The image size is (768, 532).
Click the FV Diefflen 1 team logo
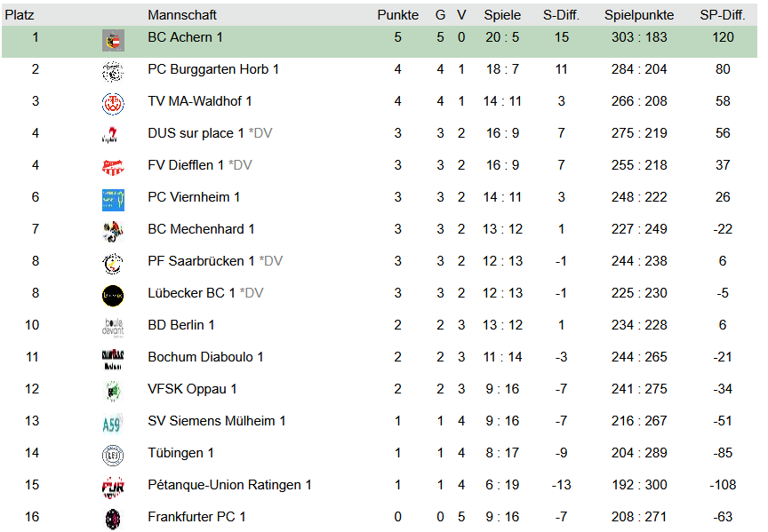[x=113, y=167]
